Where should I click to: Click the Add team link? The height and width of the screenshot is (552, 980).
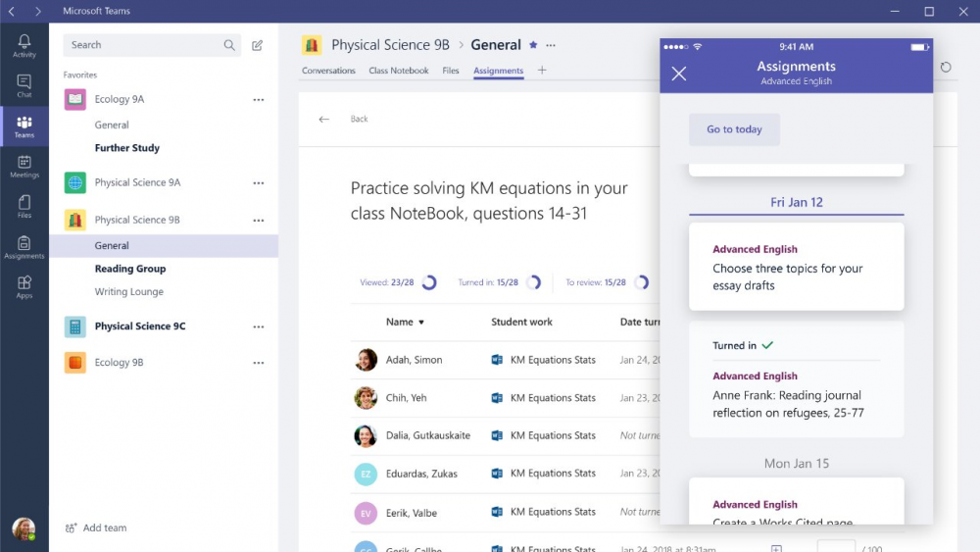[x=96, y=528]
